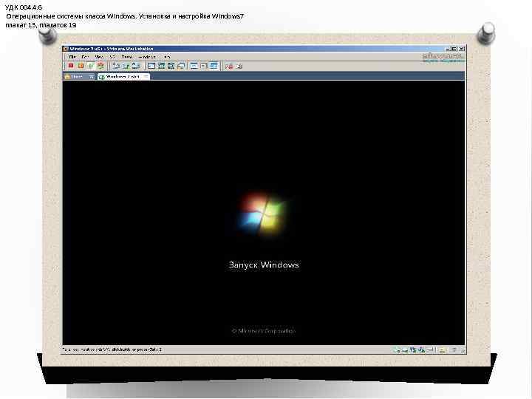Click the 'УДК 004.4.6' heading text
532x399 pixels.
(24, 7)
